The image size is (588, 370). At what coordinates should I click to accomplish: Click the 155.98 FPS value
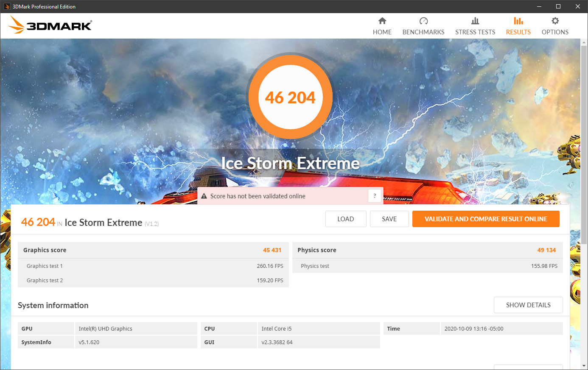pos(544,266)
